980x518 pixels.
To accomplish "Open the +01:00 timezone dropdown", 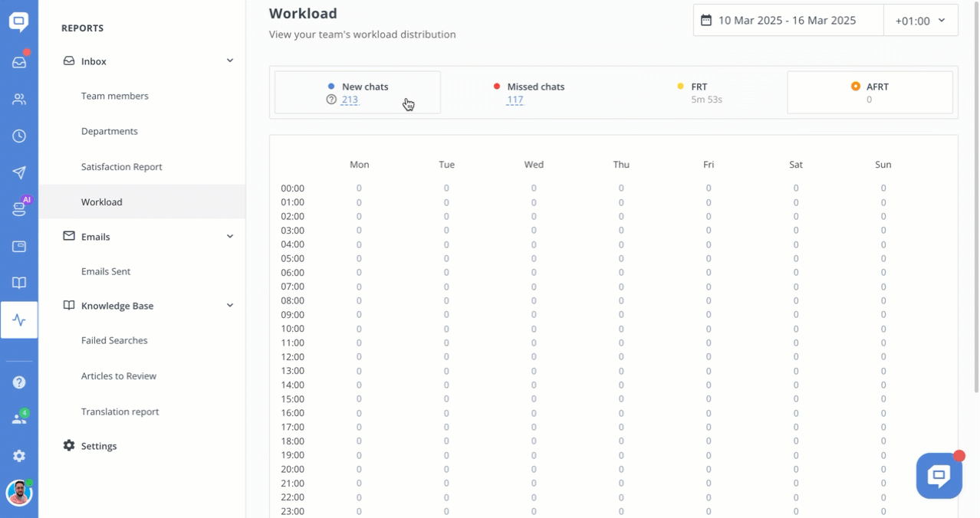I will [921, 21].
